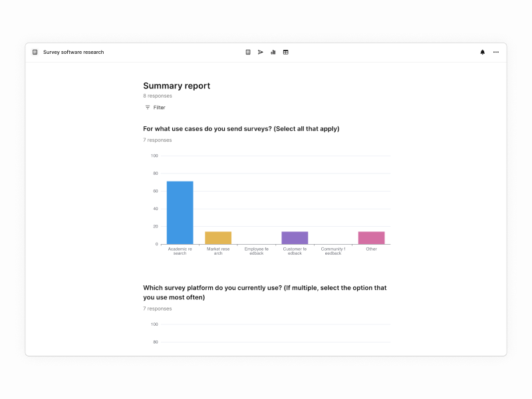Click the notification bell icon
Image resolution: width=532 pixels, height=399 pixels.
coord(483,52)
